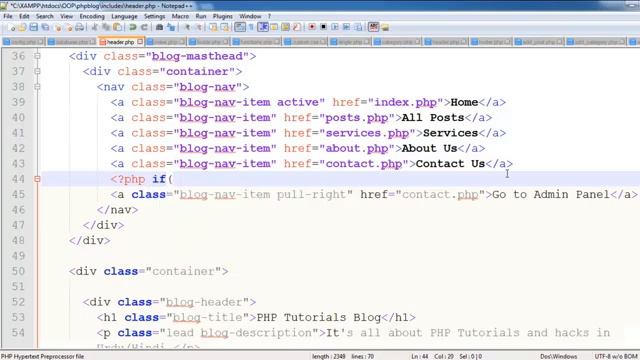Click the Copy toolbar icon
This screenshot has height=360, width=640.
coord(106,27)
